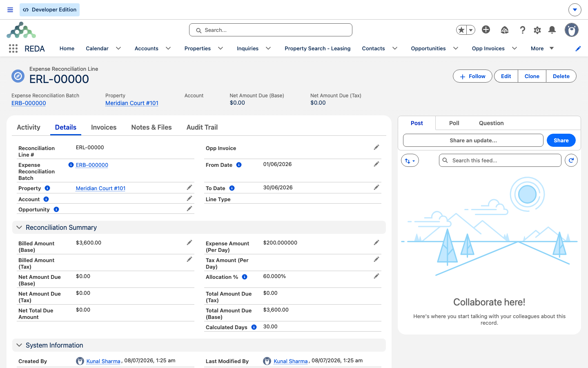
Task: Click the favorites star icon
Action: (461, 30)
